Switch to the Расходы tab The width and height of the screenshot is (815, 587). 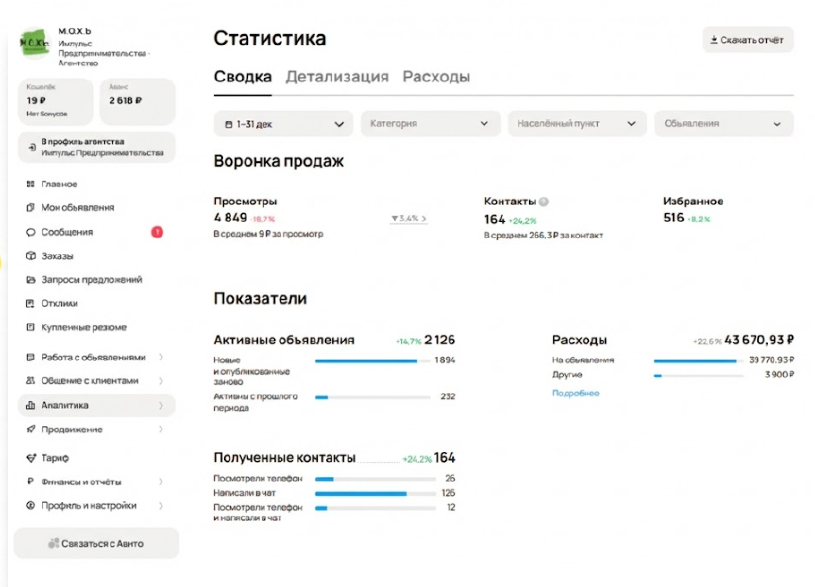436,77
